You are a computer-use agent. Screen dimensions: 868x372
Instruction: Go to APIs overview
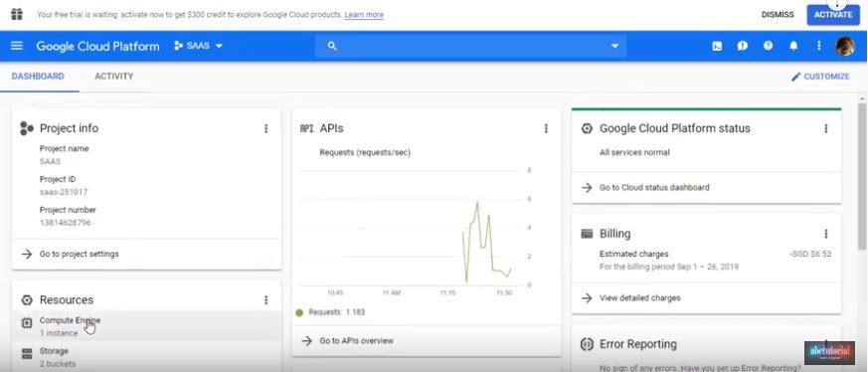[x=357, y=340]
